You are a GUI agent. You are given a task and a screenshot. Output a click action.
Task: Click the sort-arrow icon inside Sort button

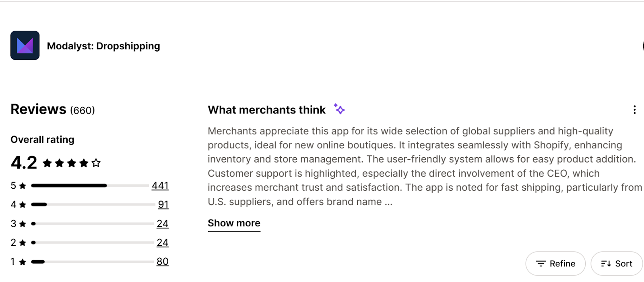606,263
